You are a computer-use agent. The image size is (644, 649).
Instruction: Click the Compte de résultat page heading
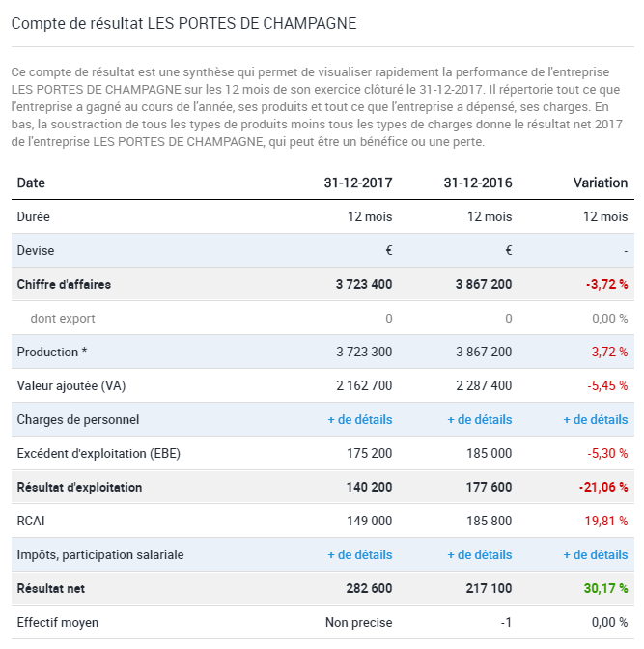coord(183,22)
